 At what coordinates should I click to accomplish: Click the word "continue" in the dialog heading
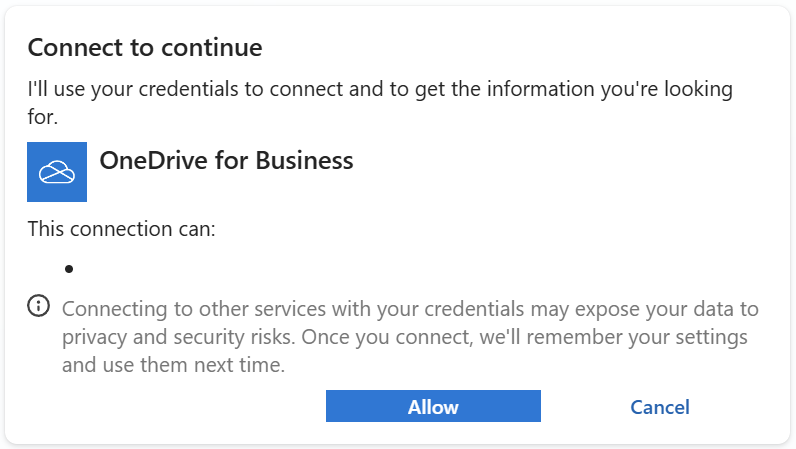pos(212,48)
